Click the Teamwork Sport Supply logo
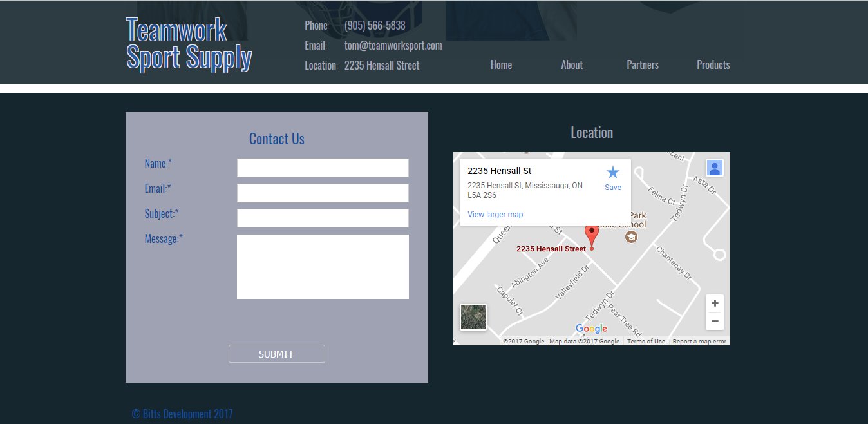The image size is (868, 424). click(x=189, y=44)
